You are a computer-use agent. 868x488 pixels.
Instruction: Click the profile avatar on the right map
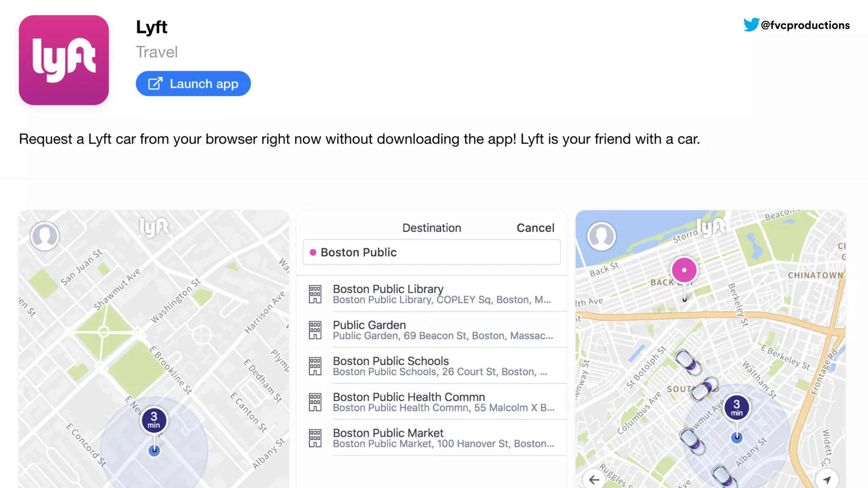click(601, 236)
